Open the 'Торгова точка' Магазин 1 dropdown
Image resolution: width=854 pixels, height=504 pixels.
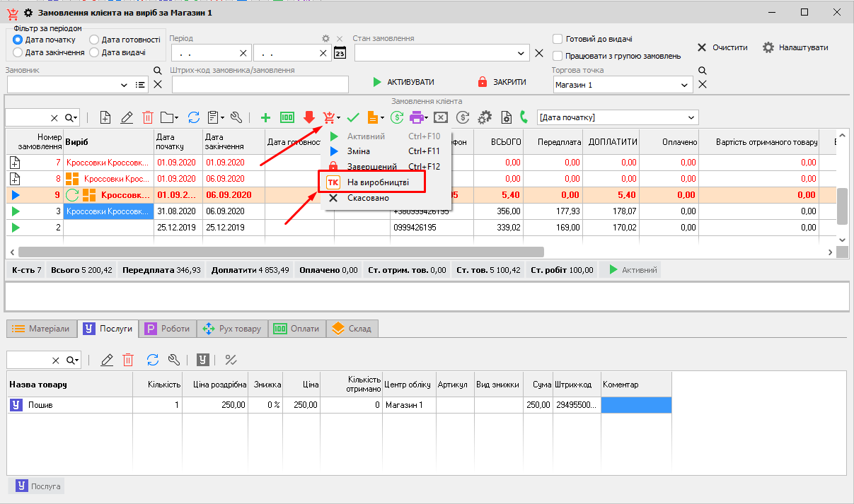pyautogui.click(x=684, y=85)
